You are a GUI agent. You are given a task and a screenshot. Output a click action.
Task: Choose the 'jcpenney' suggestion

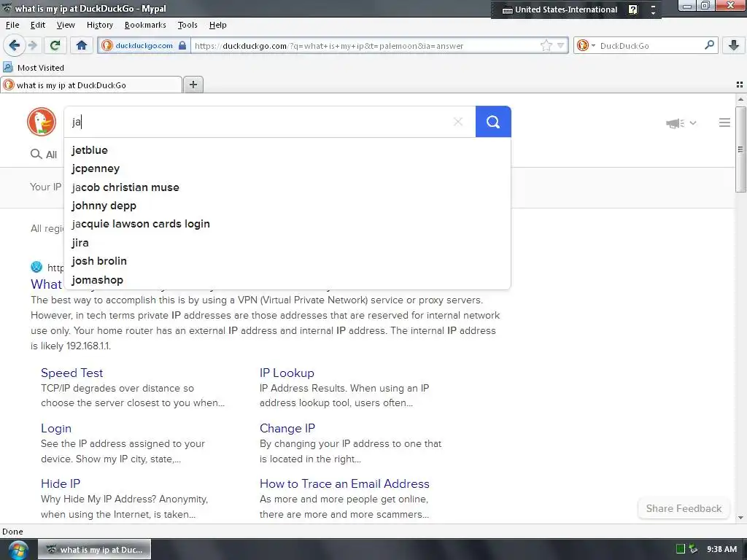[x=287, y=168]
